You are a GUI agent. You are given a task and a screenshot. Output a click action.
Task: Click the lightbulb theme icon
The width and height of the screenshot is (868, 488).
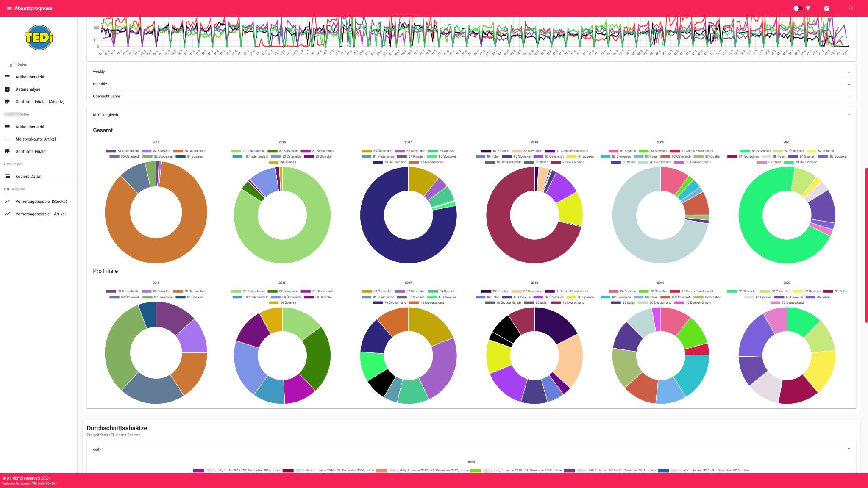pyautogui.click(x=808, y=8)
